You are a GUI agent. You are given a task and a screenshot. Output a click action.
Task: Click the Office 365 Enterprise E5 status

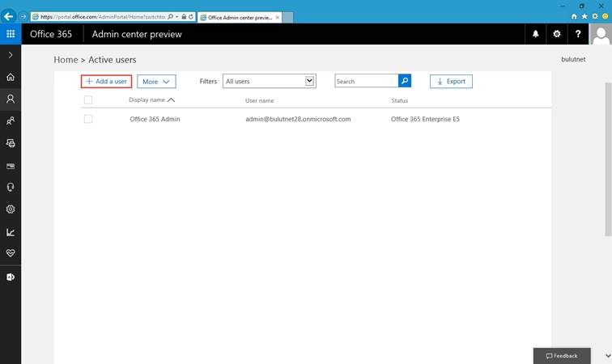click(x=425, y=119)
